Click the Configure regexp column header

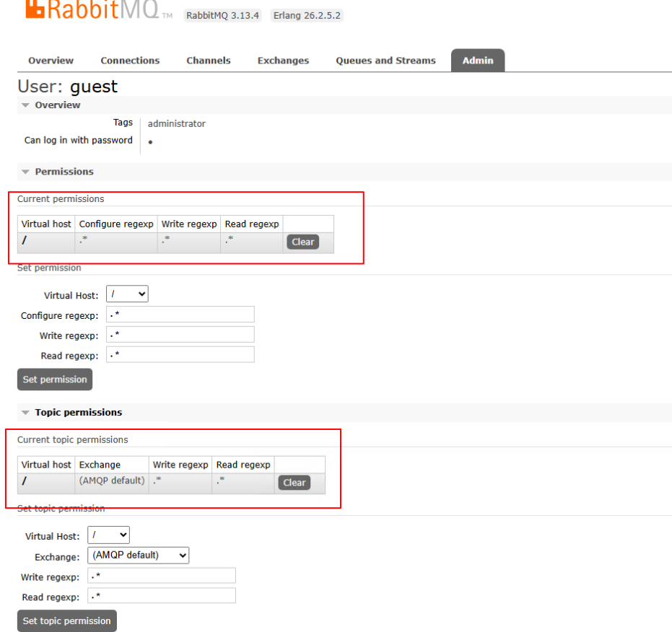[x=116, y=224]
